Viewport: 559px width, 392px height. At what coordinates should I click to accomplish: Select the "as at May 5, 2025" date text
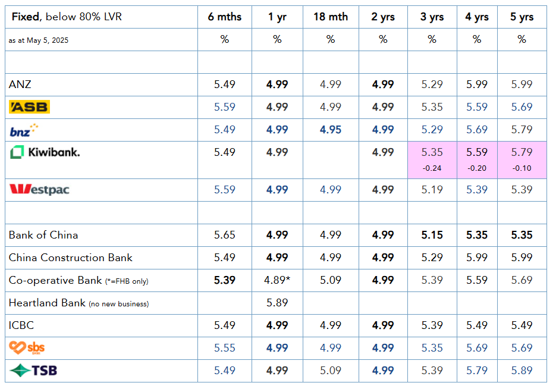tap(39, 40)
